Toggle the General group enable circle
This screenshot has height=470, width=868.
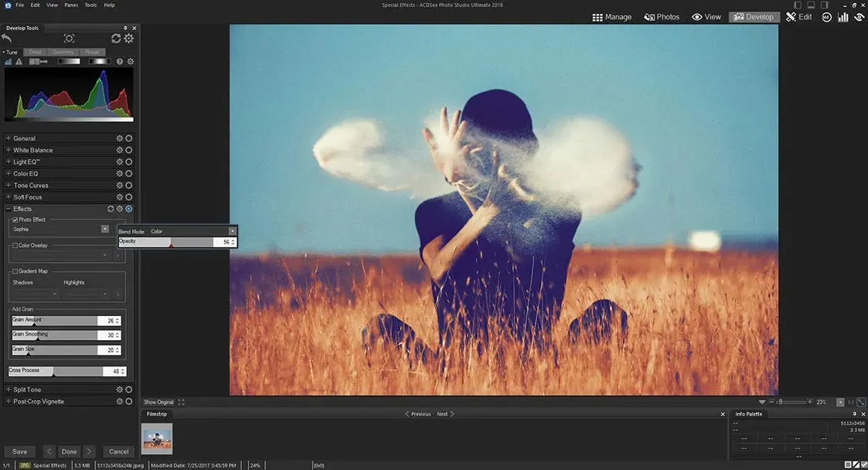[129, 138]
